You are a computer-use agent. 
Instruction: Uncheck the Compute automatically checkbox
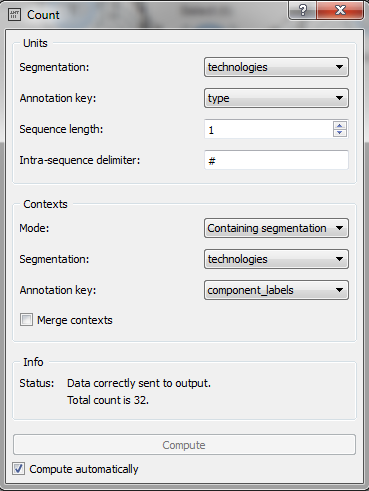(18, 469)
